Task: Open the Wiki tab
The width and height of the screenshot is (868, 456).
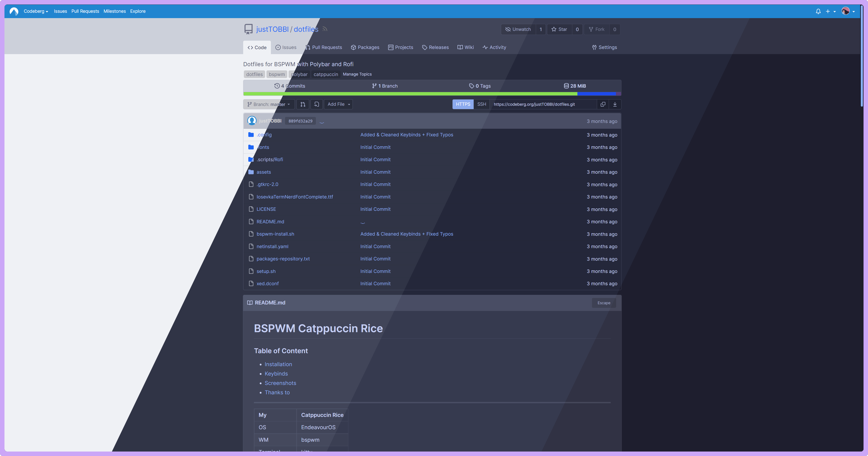Action: click(x=465, y=47)
